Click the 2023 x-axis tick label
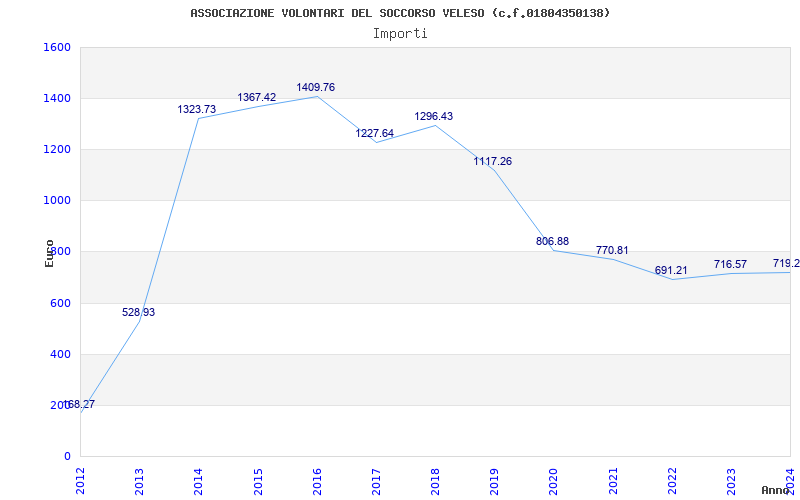Image resolution: width=800 pixels, height=500 pixels. (x=732, y=481)
